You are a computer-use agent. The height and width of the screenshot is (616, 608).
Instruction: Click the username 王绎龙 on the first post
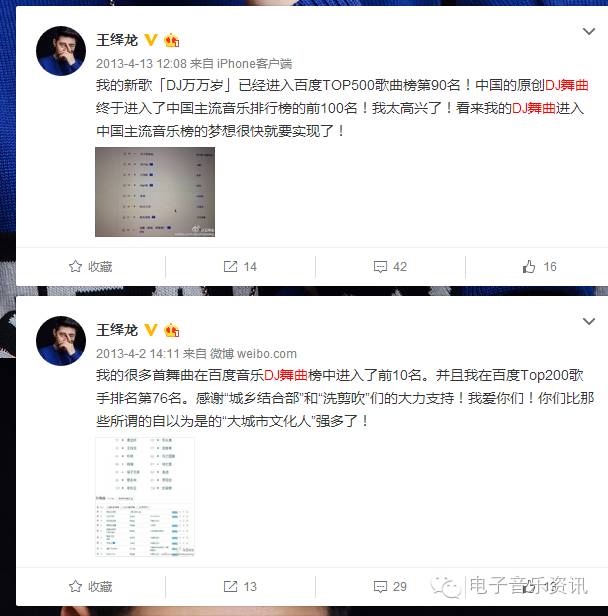click(x=117, y=40)
